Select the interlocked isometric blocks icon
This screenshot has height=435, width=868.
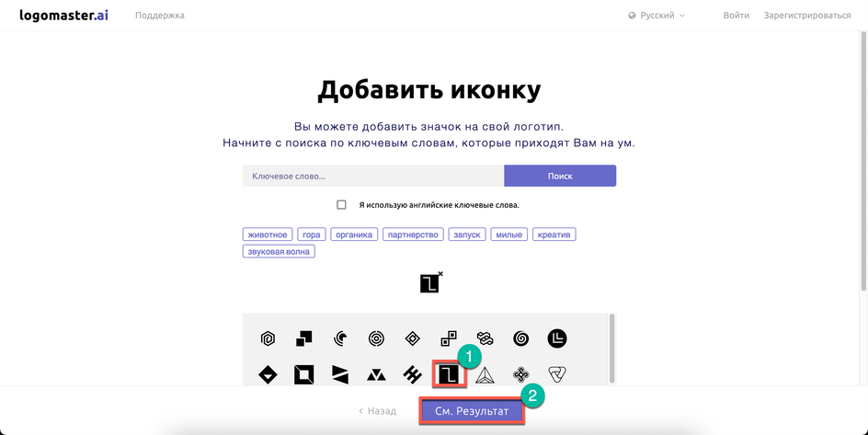pyautogui.click(x=485, y=338)
